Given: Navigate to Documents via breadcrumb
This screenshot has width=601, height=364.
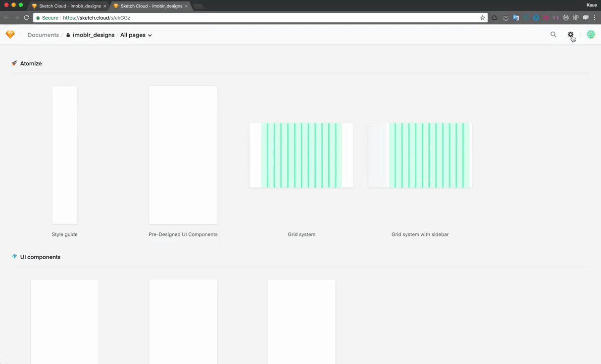Looking at the screenshot, I should (x=43, y=35).
